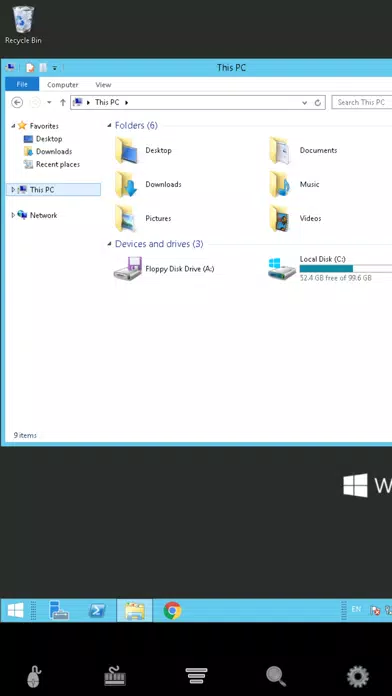
Task: Click the '52.4 GB free of 99.6 GB' text
Action: 336,278
